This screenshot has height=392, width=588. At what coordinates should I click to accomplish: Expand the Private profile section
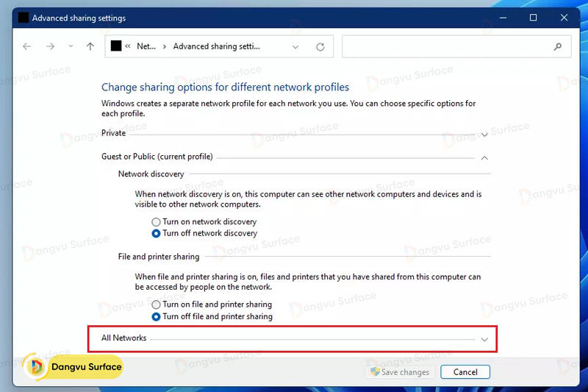[x=484, y=135]
